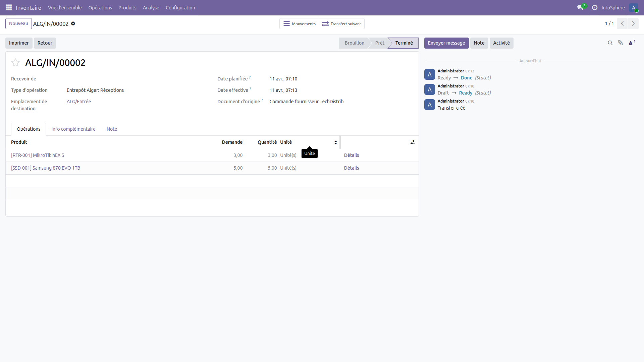The image size is (644, 362).
Task: Switch to the Info complémentaire tab
Action: [x=73, y=129]
